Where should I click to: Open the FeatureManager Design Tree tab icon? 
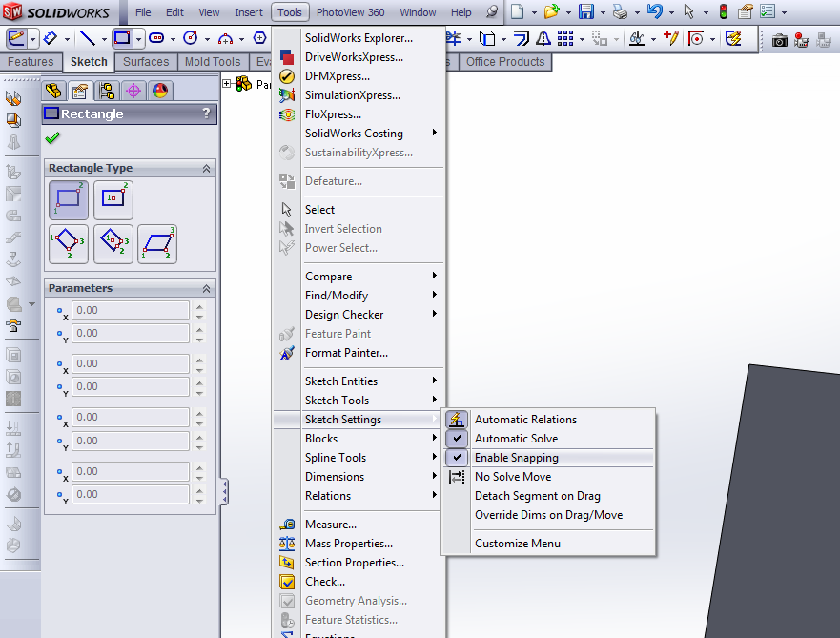[53, 91]
